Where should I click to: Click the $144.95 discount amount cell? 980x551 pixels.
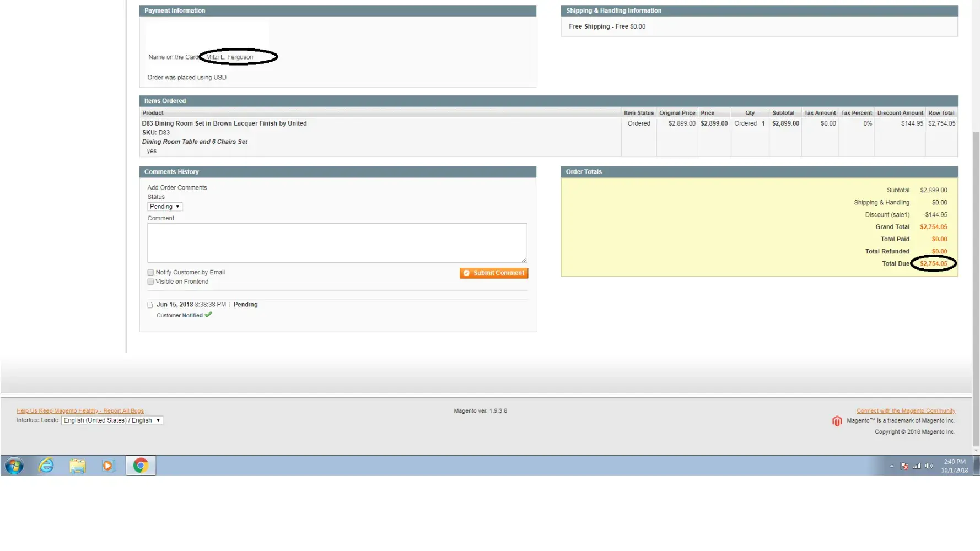tap(912, 123)
